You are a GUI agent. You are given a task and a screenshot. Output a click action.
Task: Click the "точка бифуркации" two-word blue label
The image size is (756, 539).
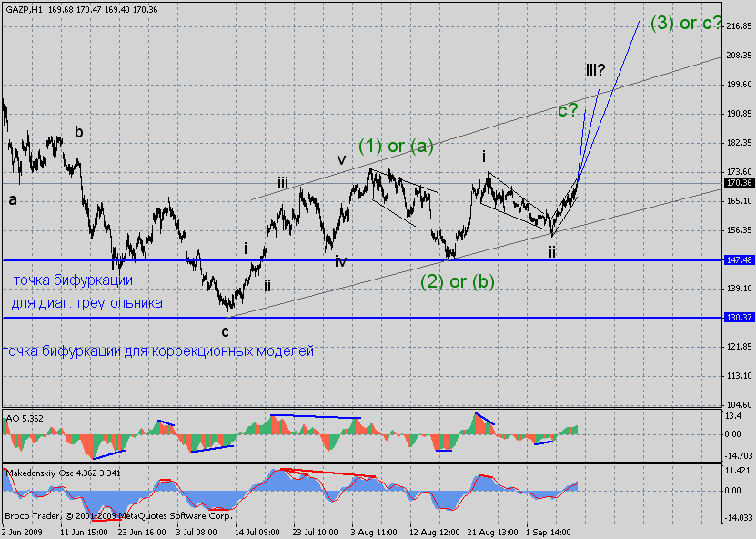pos(73,280)
